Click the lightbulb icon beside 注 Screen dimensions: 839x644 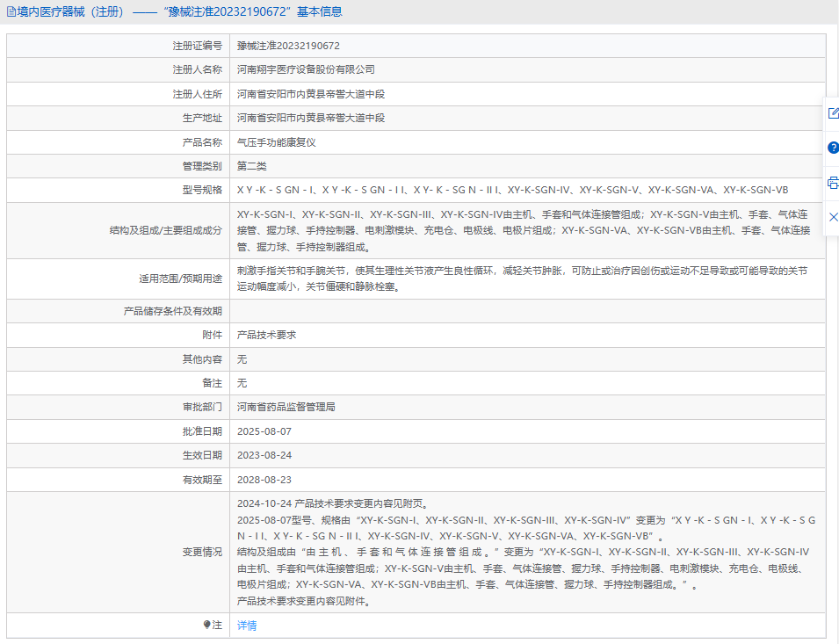coord(206,625)
